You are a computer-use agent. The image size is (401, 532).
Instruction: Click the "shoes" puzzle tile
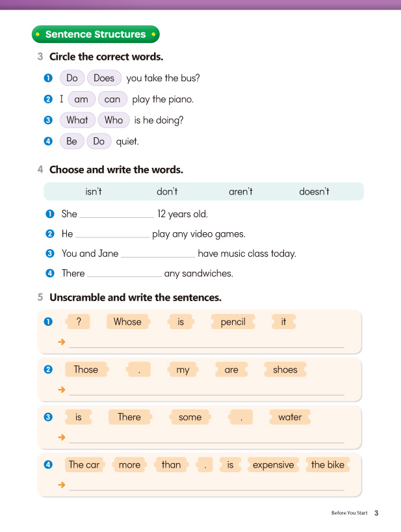coord(285,370)
